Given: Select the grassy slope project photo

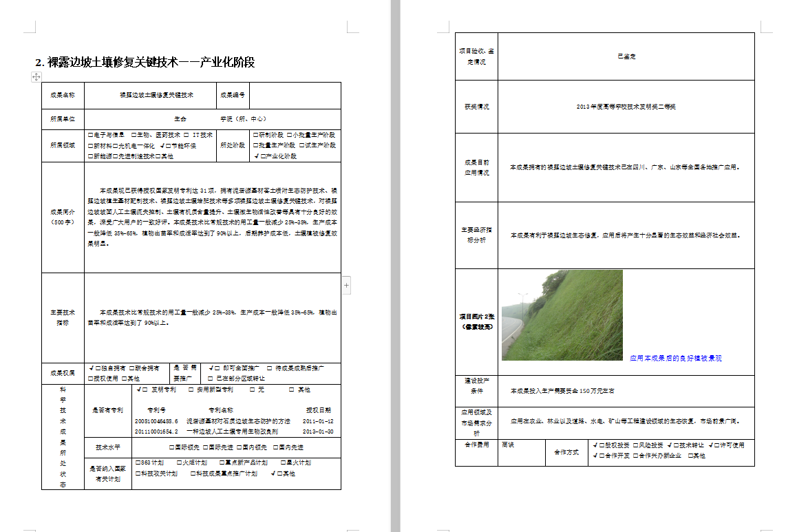Looking at the screenshot, I should tap(562, 315).
